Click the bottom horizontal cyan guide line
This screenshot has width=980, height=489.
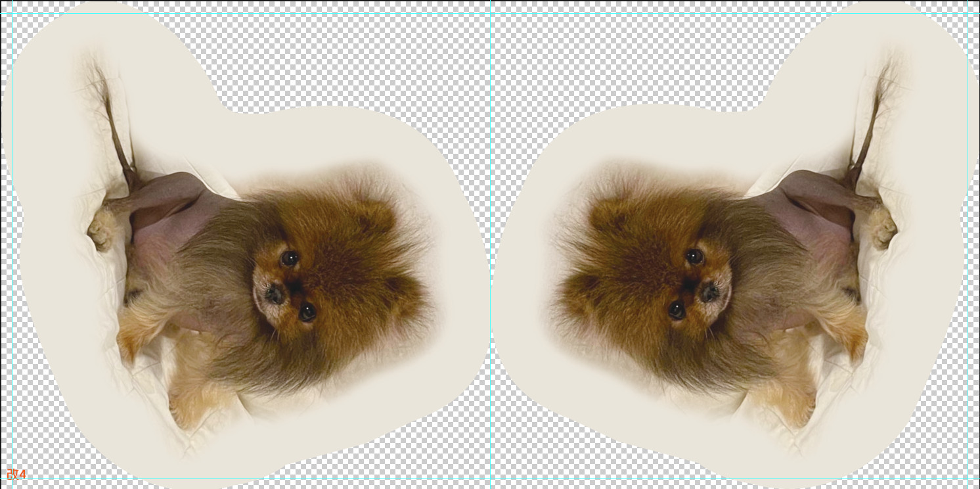[394, 479]
